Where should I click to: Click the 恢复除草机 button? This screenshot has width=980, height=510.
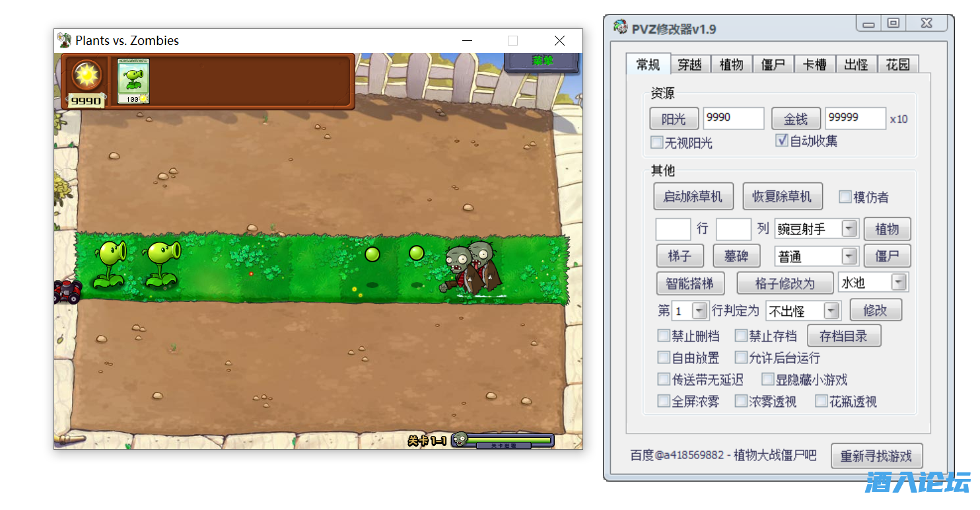point(783,196)
